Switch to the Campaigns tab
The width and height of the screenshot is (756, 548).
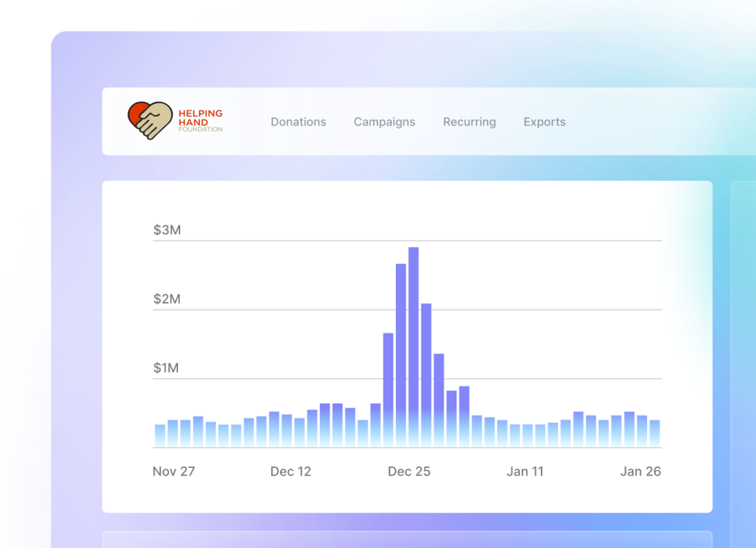tap(384, 122)
